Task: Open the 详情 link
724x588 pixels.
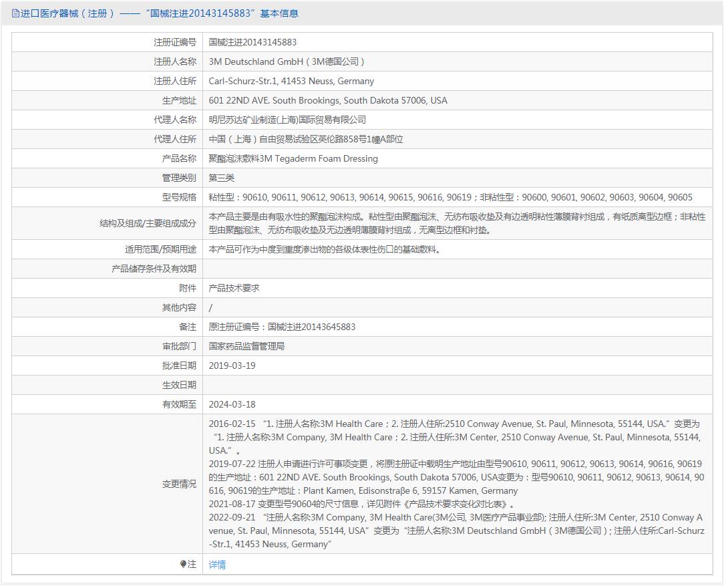Action: coord(217,565)
